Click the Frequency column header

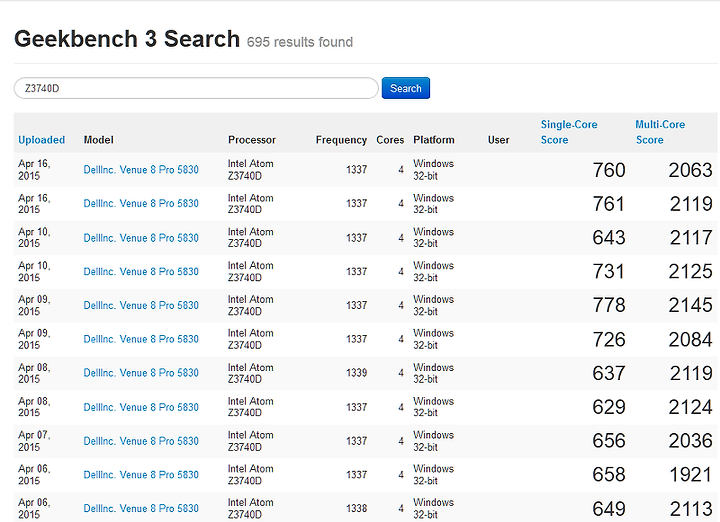[341, 140]
